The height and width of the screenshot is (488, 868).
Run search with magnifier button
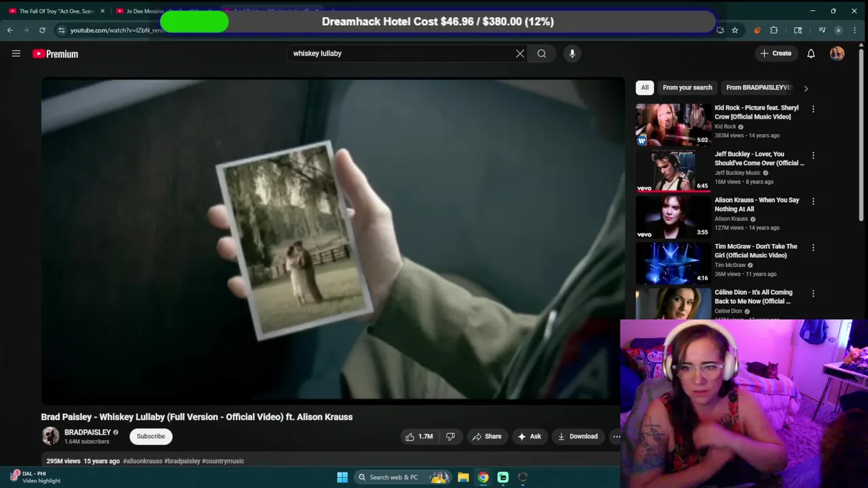[x=542, y=54]
